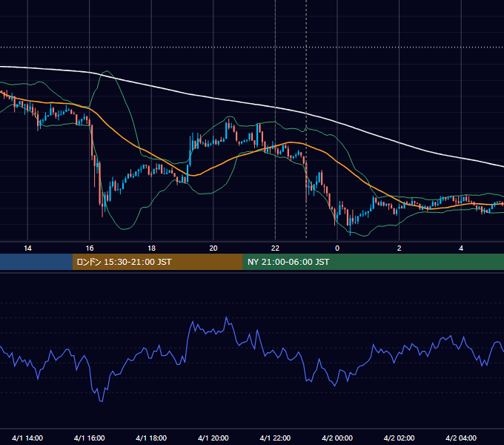Click the 4/1 22:00 date label

[x=275, y=438]
